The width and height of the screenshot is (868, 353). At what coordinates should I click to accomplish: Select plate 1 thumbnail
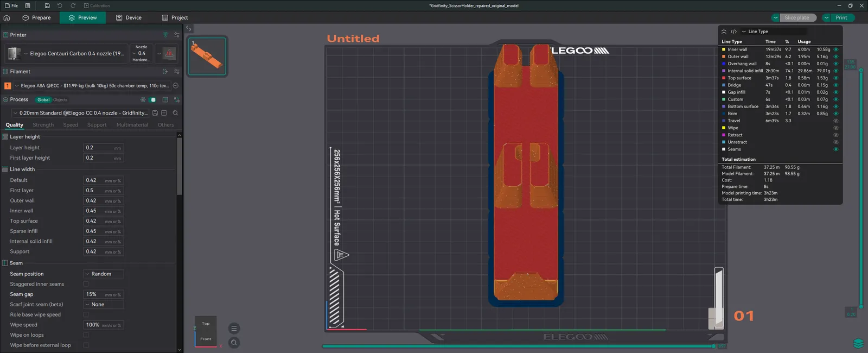point(207,56)
